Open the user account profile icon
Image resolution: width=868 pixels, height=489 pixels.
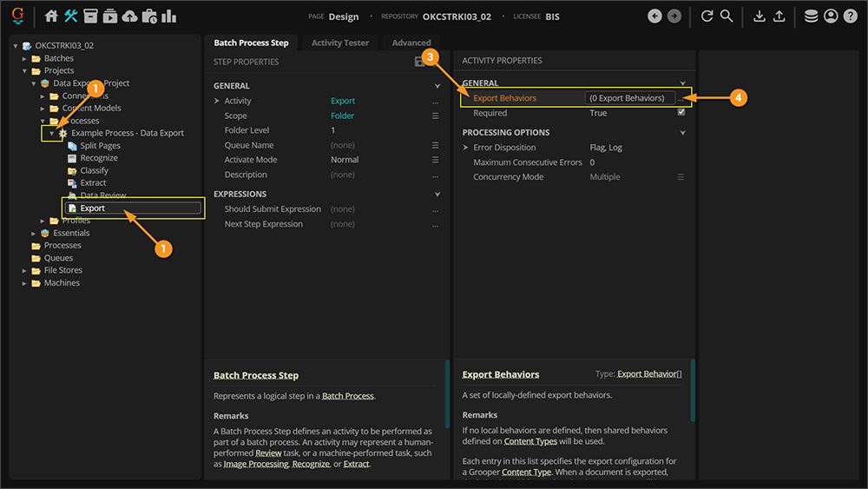pyautogui.click(x=831, y=17)
